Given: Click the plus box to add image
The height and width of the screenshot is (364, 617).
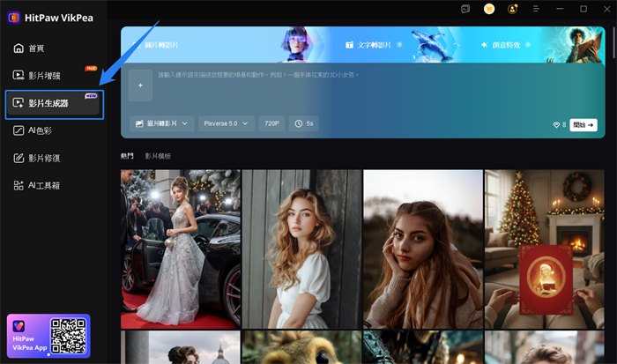Looking at the screenshot, I should 139,85.
